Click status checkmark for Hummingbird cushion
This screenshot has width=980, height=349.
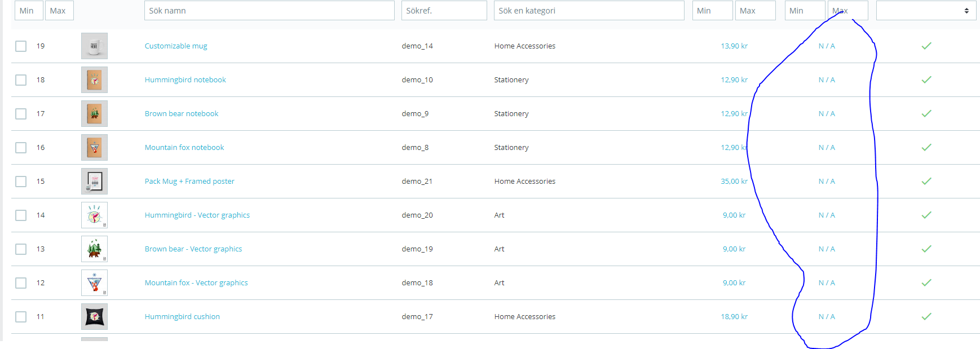point(926,317)
